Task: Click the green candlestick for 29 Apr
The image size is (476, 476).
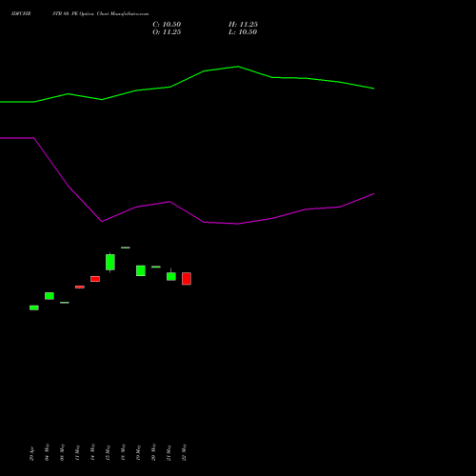Action: click(34, 307)
